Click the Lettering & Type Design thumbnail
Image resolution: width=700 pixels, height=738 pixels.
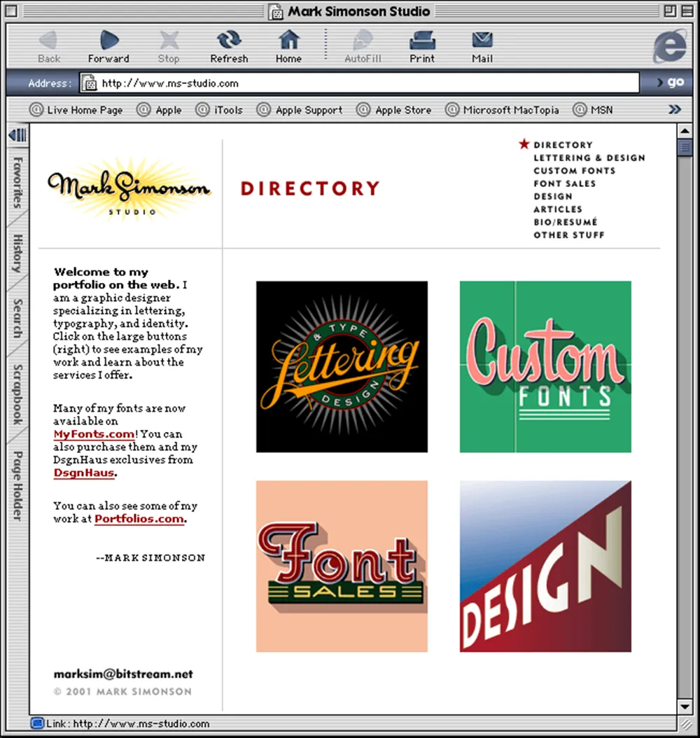342,366
